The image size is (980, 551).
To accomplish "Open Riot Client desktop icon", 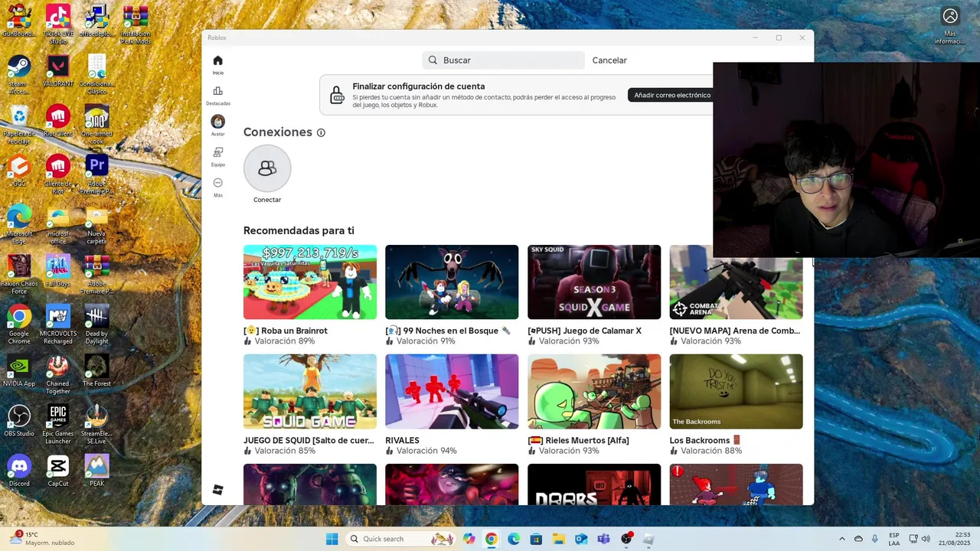I will click(x=58, y=120).
